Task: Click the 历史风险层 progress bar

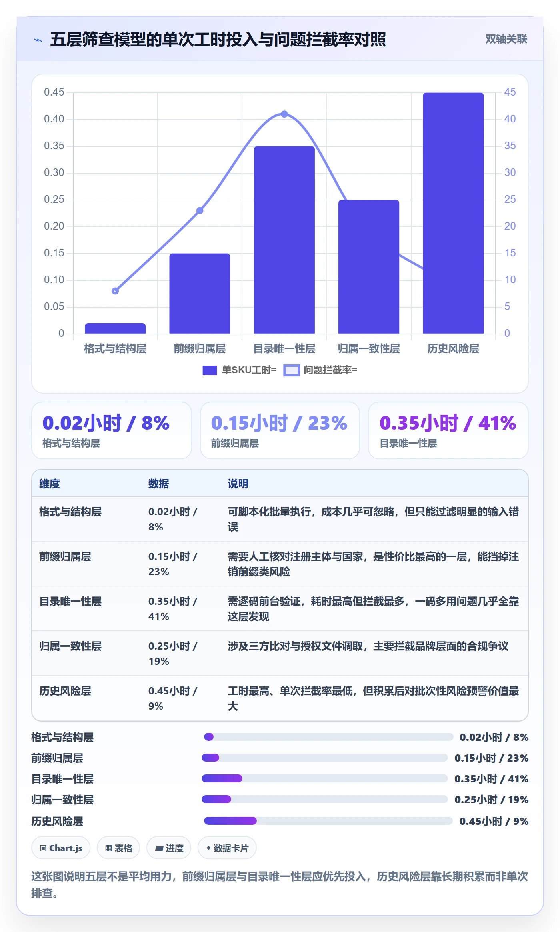Action: pos(328,821)
